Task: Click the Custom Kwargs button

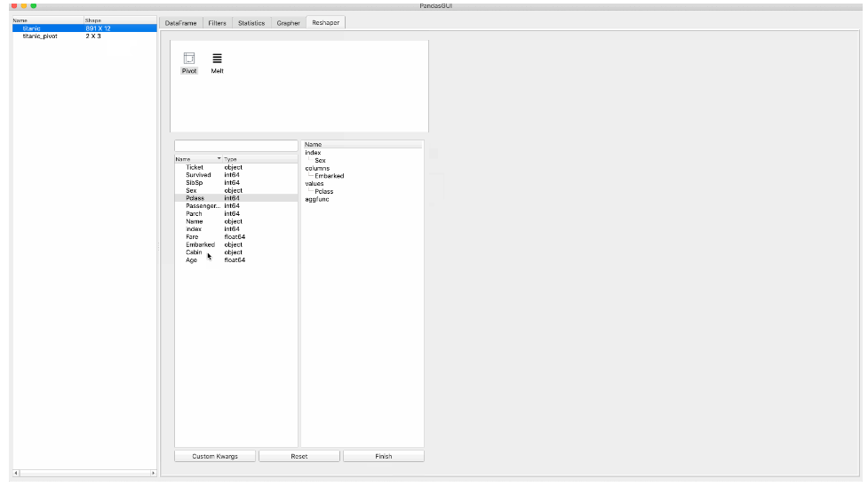Action: [215, 456]
